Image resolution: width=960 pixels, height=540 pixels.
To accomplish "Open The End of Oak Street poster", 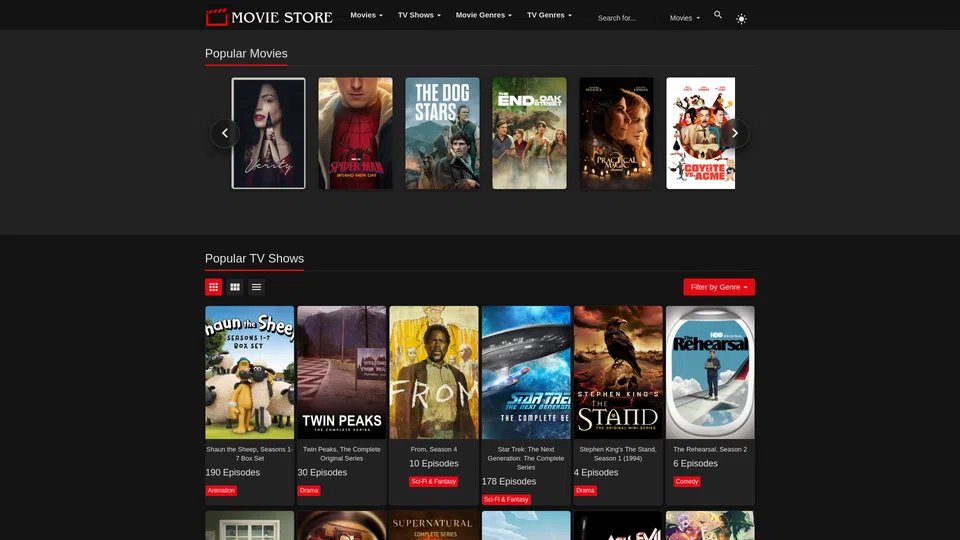I will pos(529,133).
